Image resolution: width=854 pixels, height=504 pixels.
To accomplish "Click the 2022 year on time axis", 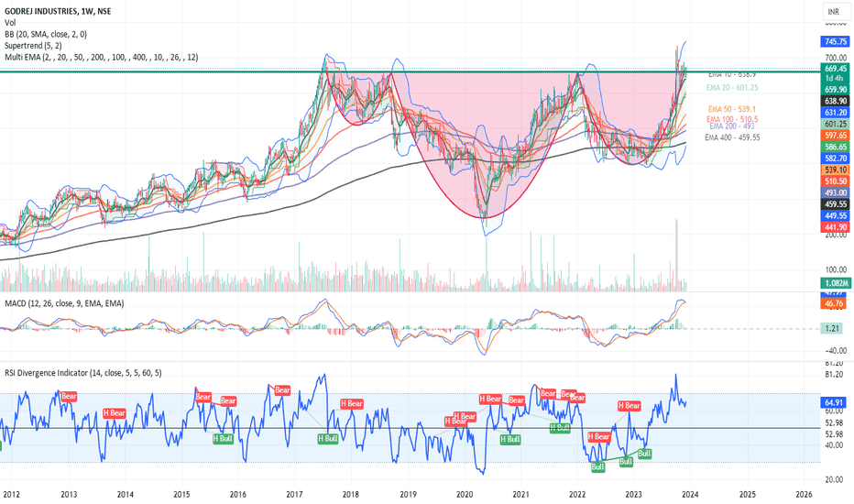I will (x=577, y=494).
